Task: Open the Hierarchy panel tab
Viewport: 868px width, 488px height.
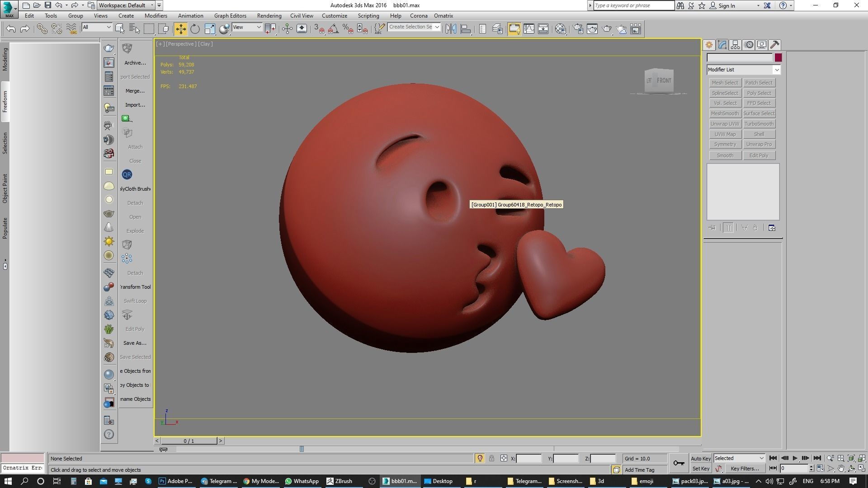Action: (x=735, y=45)
